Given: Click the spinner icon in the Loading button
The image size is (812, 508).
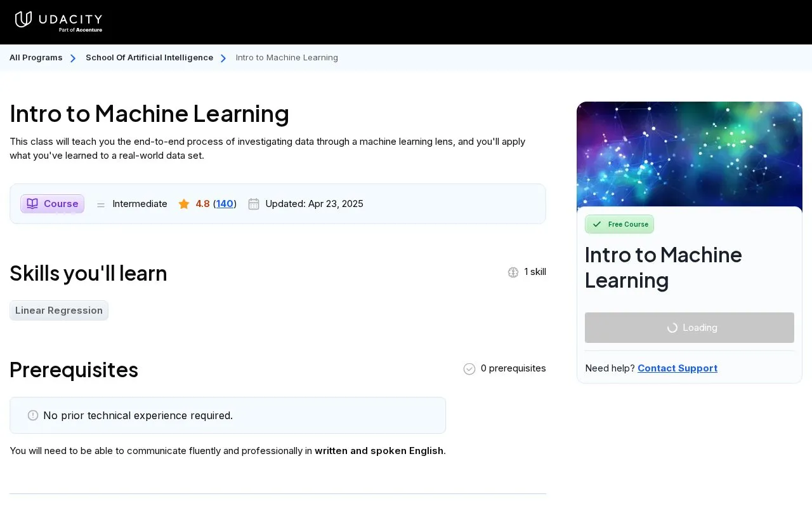Looking at the screenshot, I should [x=672, y=328].
